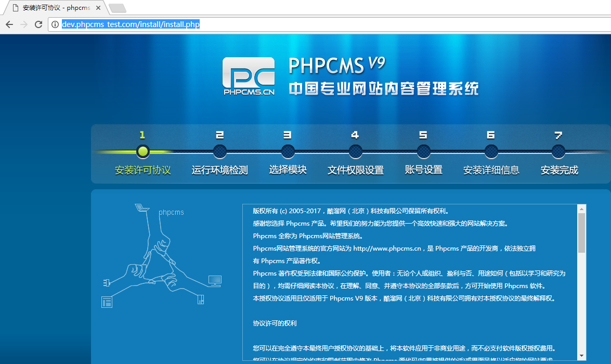
Task: Click the 账号设置 step label
Action: (x=424, y=170)
